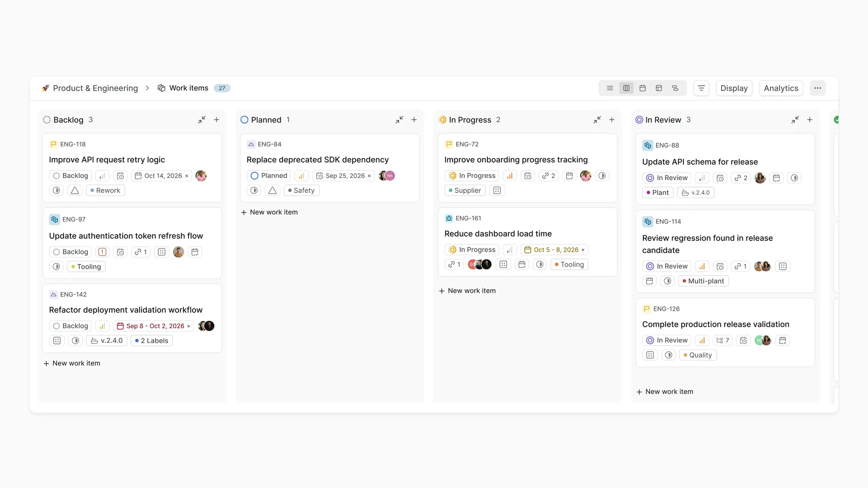This screenshot has height=488, width=868.
Task: Open Analytics panel
Action: [781, 88]
